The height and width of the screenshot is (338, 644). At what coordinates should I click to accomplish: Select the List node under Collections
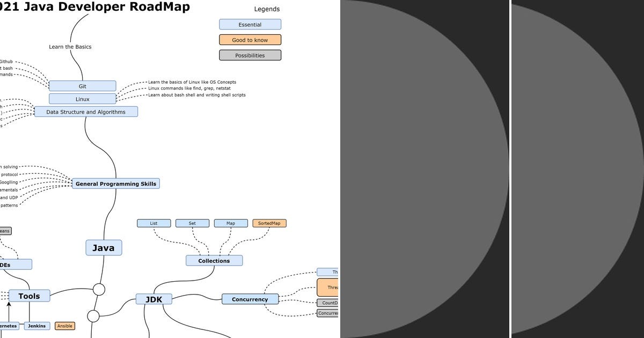[153, 223]
